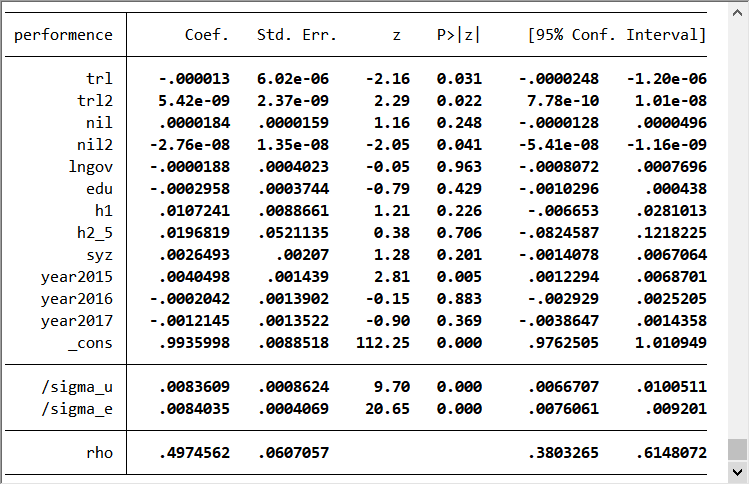Select the 'nil2' variable row label
Image resolution: width=750 pixels, height=485 pixels.
click(95, 144)
